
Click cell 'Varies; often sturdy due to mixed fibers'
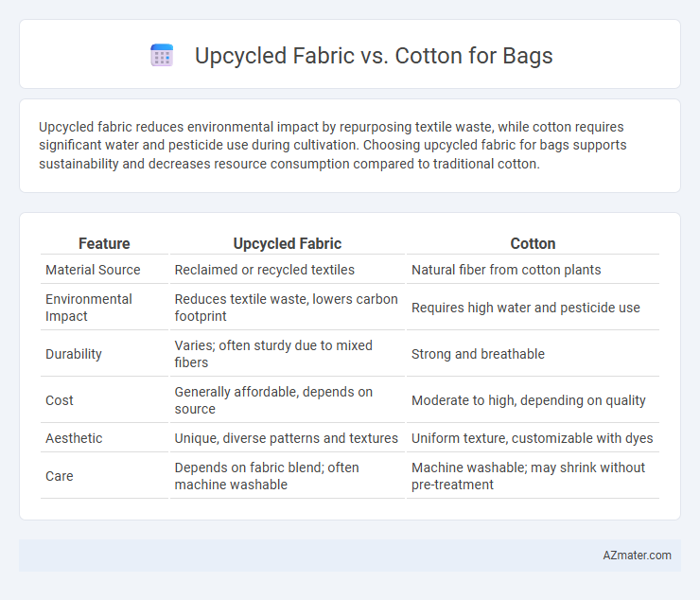tap(273, 354)
